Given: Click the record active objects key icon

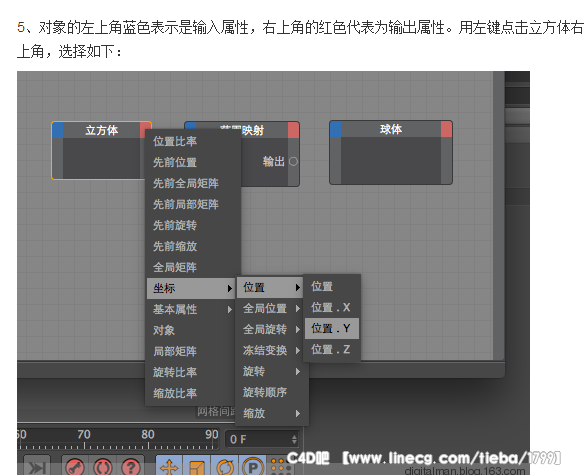Looking at the screenshot, I should 74,467.
